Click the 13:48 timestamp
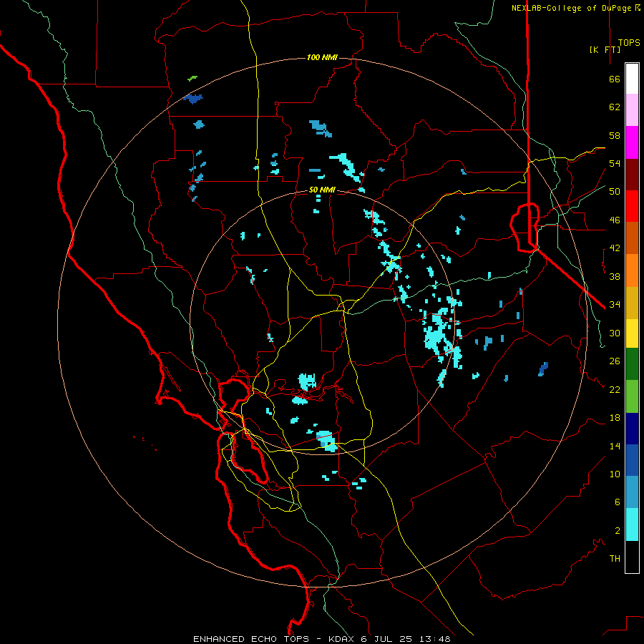 click(x=434, y=639)
